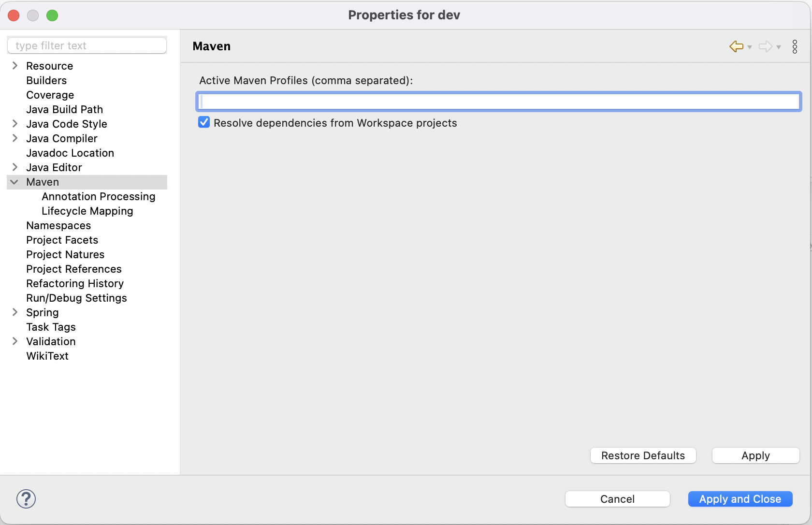
Task: Open the Namespaces page
Action: (x=58, y=225)
